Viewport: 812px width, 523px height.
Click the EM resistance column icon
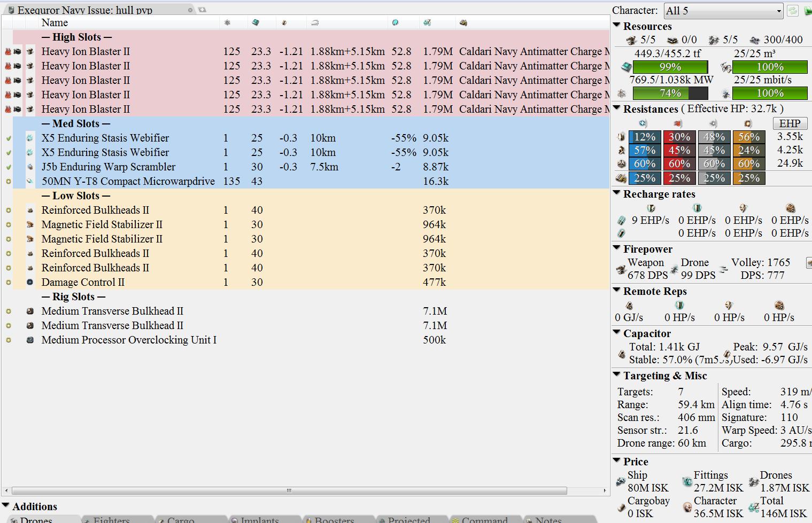pos(643,123)
